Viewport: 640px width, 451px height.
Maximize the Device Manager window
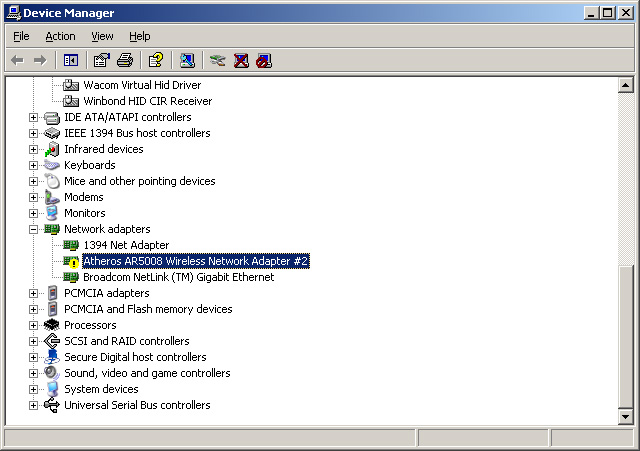click(x=608, y=13)
